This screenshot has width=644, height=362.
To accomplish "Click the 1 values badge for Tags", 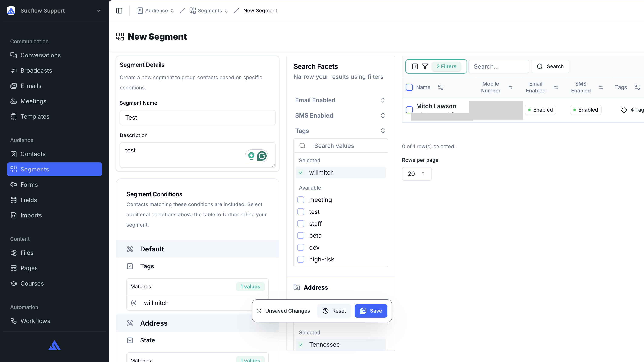I will click(250, 286).
